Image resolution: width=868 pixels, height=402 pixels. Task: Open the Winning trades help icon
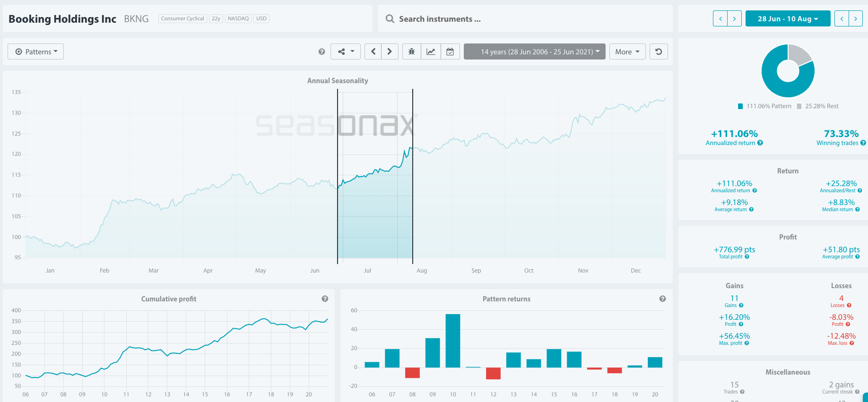(863, 143)
